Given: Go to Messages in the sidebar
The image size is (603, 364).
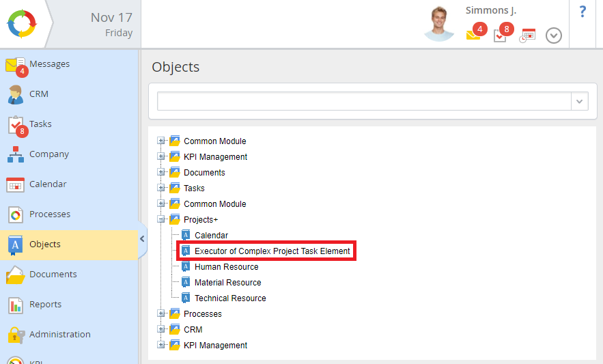Looking at the screenshot, I should [49, 64].
